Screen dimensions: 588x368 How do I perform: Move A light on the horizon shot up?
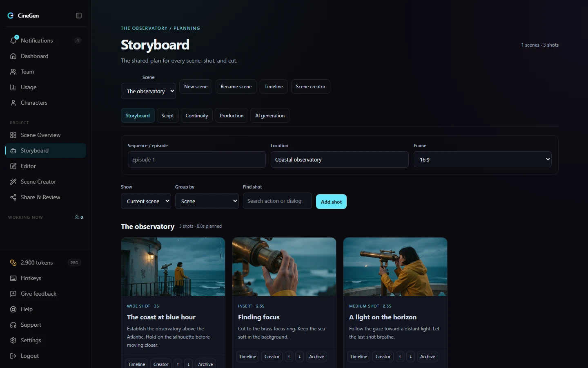pyautogui.click(x=400, y=357)
